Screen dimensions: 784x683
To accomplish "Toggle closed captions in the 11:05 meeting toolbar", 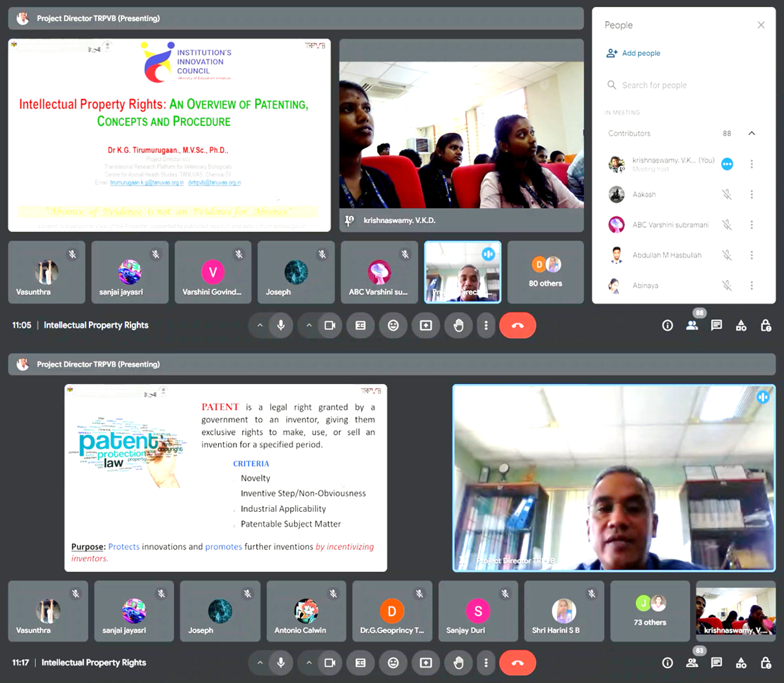I will pyautogui.click(x=361, y=326).
